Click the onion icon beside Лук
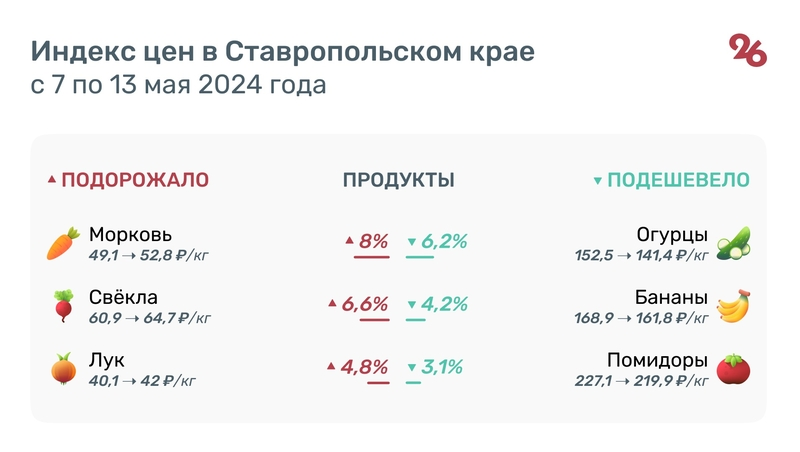 click(x=64, y=369)
